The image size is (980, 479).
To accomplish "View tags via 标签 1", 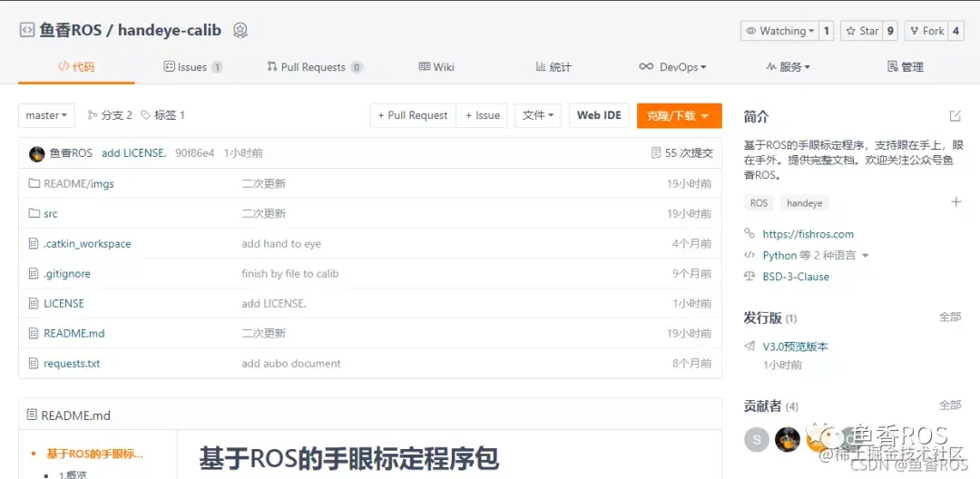I will tap(163, 115).
